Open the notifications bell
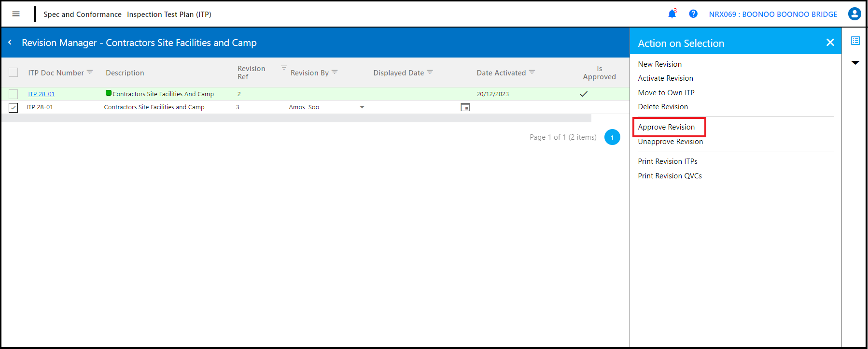Viewport: 868px width, 349px height. point(672,14)
